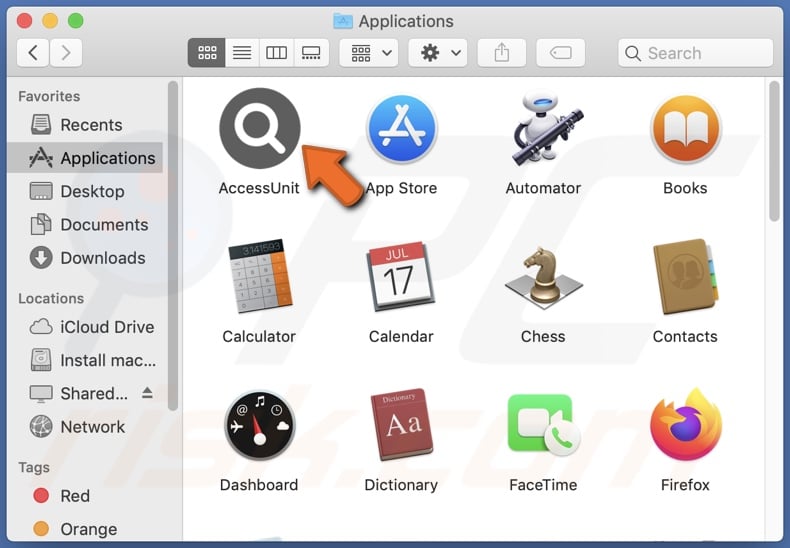Click the Calendar name label

click(402, 336)
